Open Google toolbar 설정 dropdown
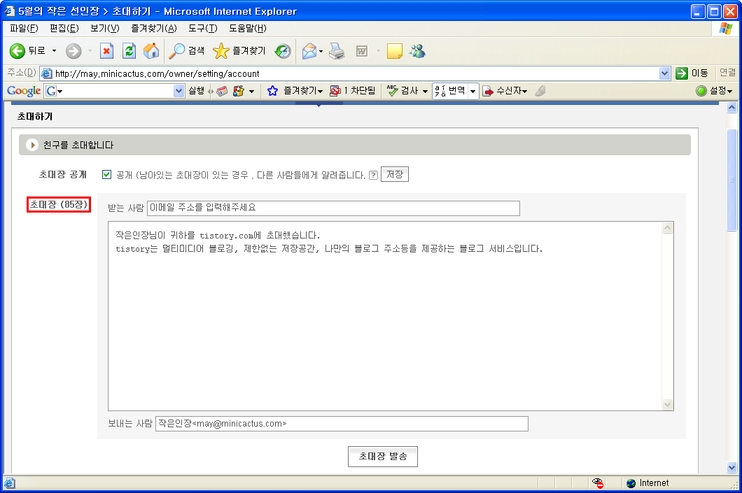742x493 pixels. 715,91
